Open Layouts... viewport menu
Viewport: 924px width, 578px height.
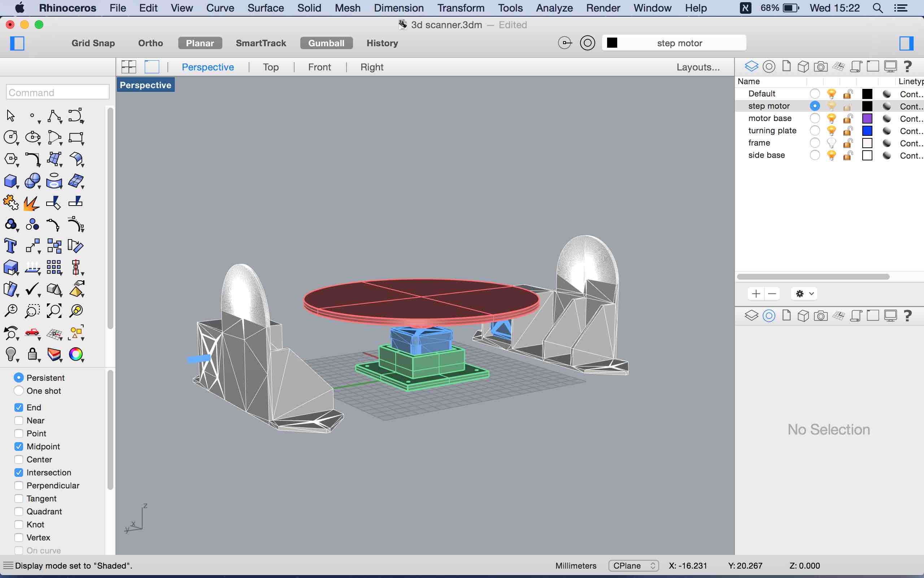(698, 67)
